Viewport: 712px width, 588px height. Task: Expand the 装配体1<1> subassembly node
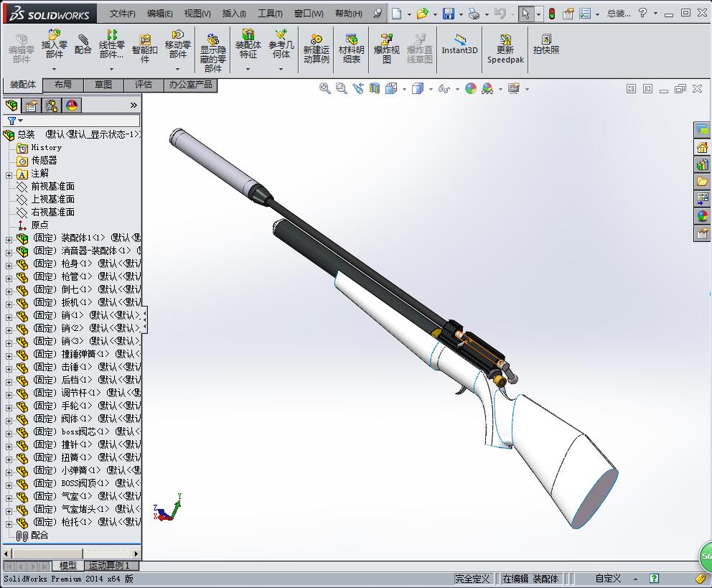click(x=9, y=239)
